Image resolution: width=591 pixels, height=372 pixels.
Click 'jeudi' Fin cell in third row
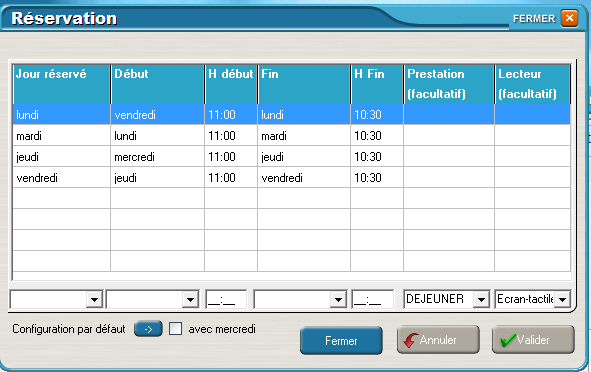tap(305, 157)
